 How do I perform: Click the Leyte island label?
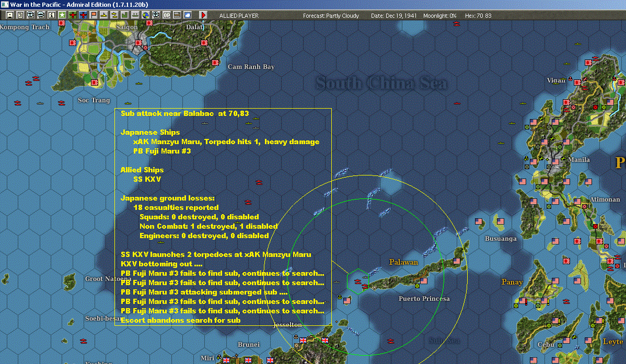tap(613, 341)
